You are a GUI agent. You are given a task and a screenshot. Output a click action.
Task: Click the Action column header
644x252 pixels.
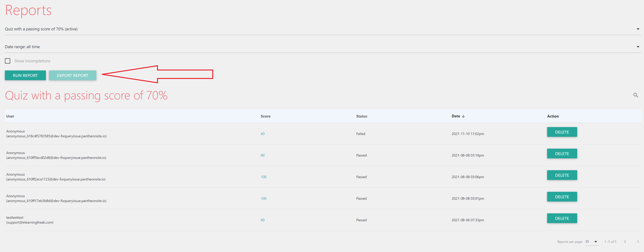coord(553,116)
